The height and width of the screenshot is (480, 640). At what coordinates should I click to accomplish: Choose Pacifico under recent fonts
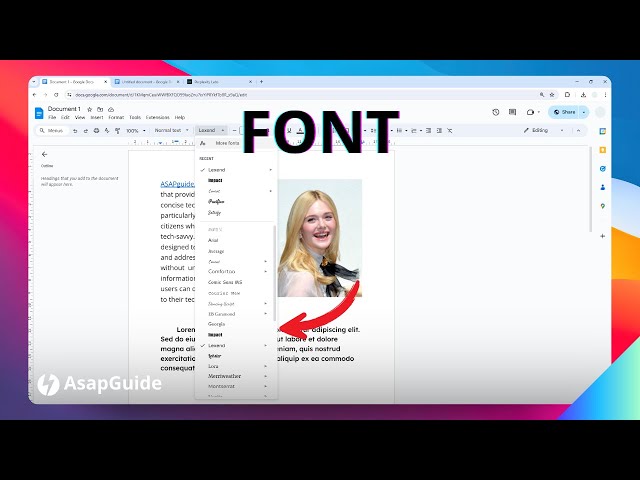pos(216,202)
